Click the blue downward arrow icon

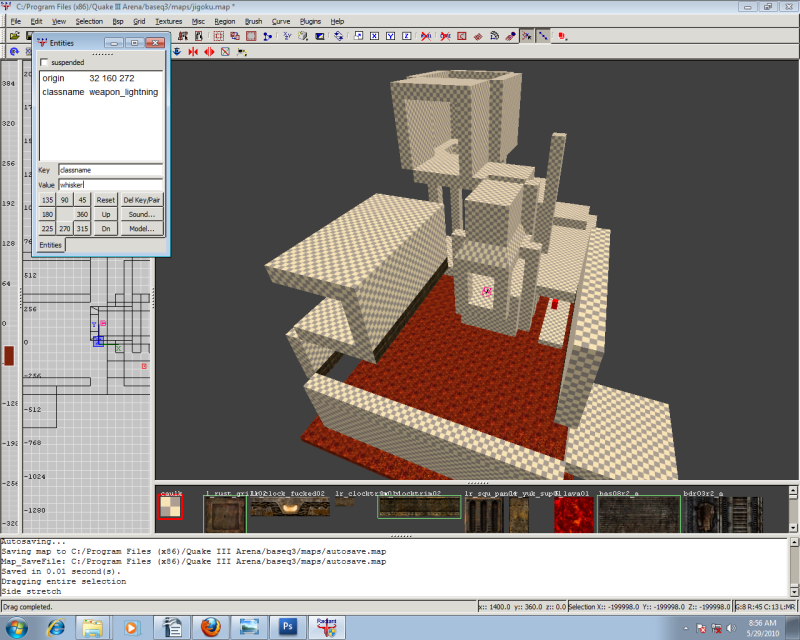(177, 52)
